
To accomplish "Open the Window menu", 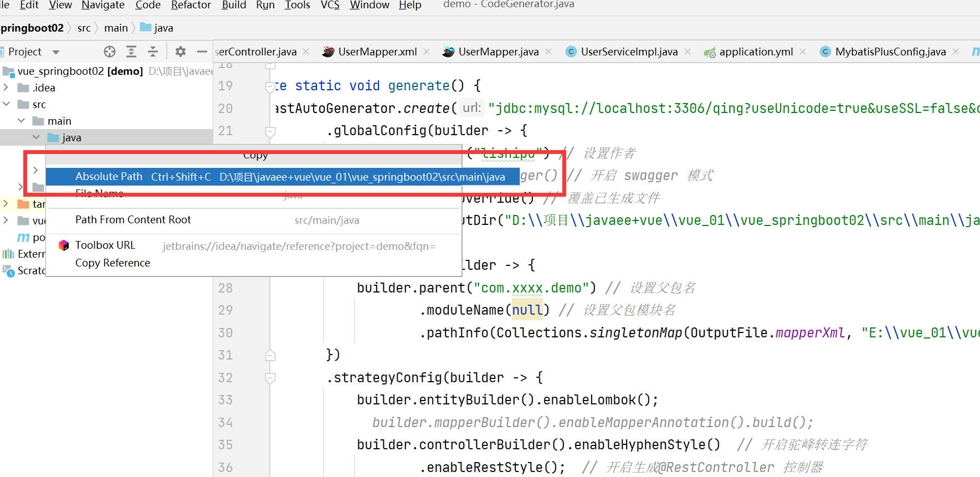I will pos(370,5).
